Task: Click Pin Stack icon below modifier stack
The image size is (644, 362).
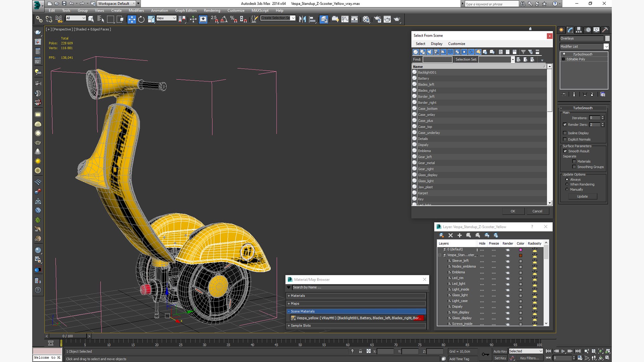Action: [563, 94]
